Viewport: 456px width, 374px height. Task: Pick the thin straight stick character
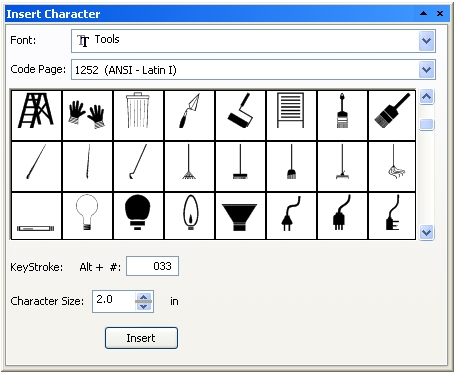pyautogui.click(x=87, y=166)
